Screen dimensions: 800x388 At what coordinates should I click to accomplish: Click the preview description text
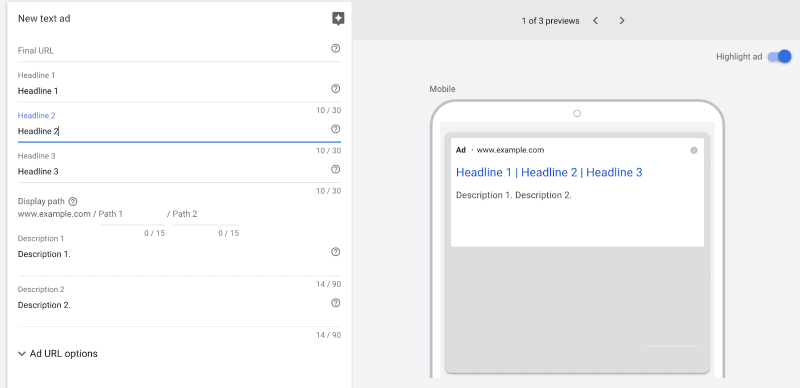[514, 195]
